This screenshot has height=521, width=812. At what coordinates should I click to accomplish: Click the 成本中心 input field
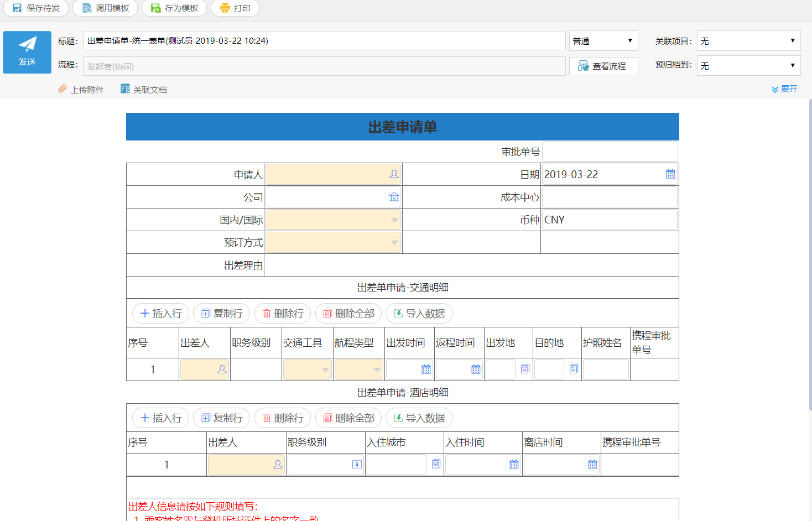tap(610, 197)
